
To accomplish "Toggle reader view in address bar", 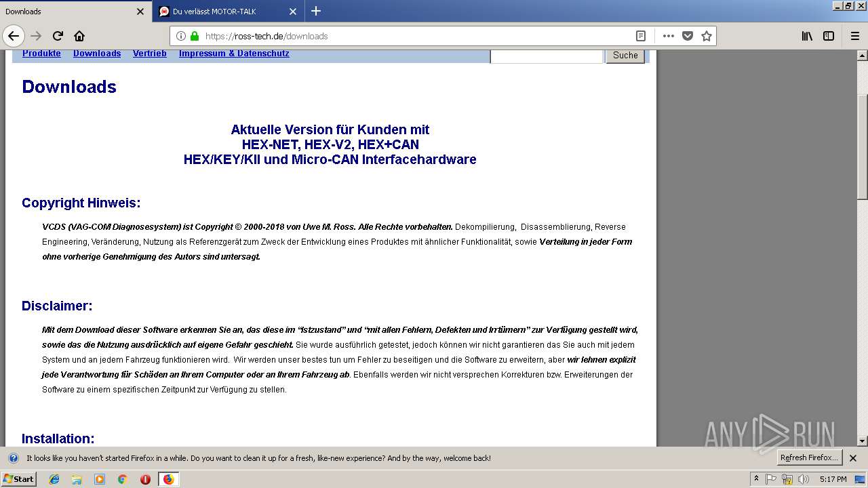I will click(640, 36).
